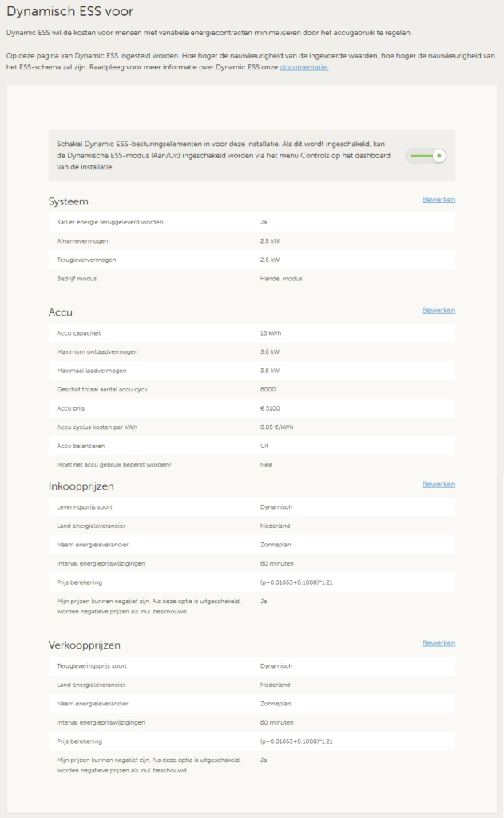Viewport: 504px width, 818px height.
Task: Select the Afnamevermogen 2.5 kW row
Action: [252, 240]
